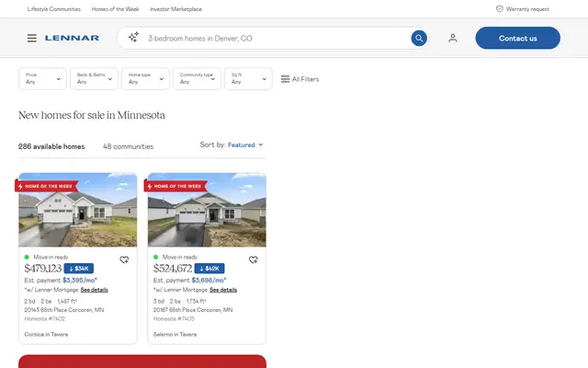
Task: Open the Price filter dropdown
Action: pos(42,78)
